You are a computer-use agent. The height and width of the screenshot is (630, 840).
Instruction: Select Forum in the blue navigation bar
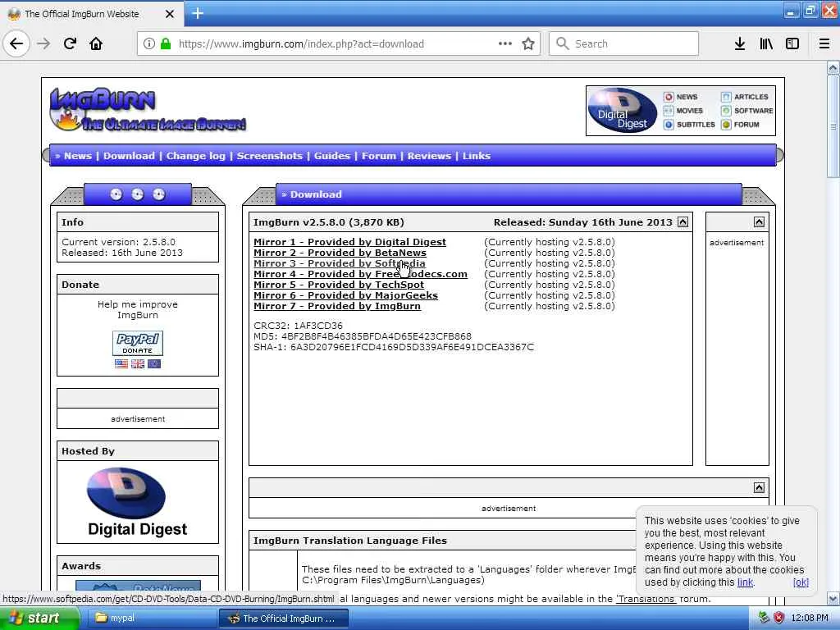(379, 156)
